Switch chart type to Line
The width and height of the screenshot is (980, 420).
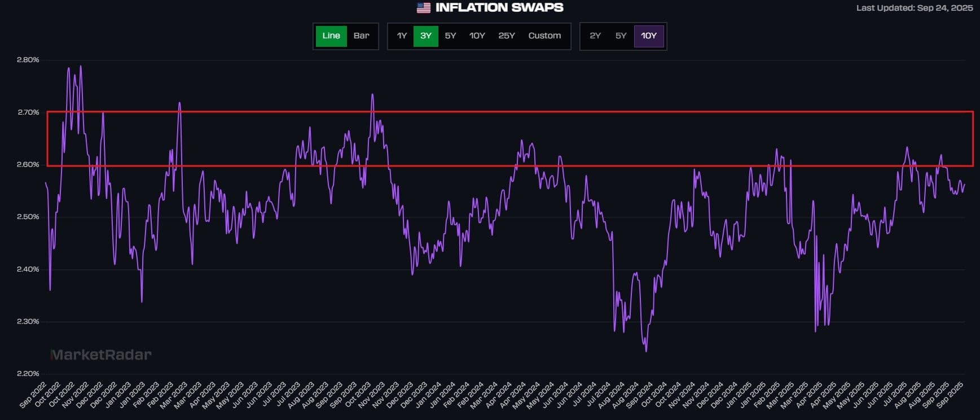tap(331, 36)
